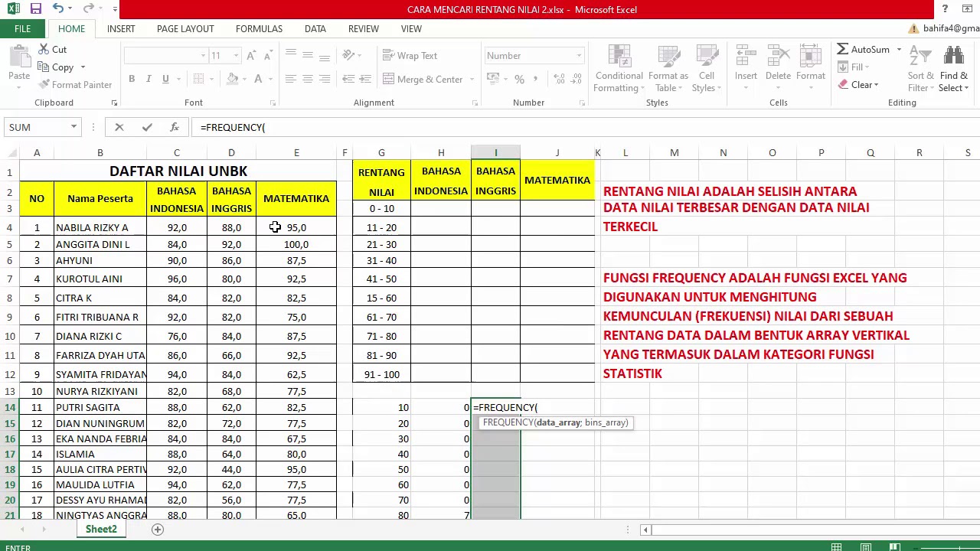This screenshot has height=551, width=980.
Task: Click the Paste clipboard icon
Action: point(19,57)
